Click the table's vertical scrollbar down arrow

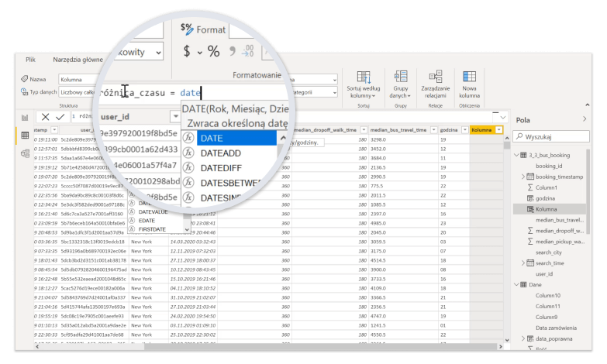pos(507,340)
